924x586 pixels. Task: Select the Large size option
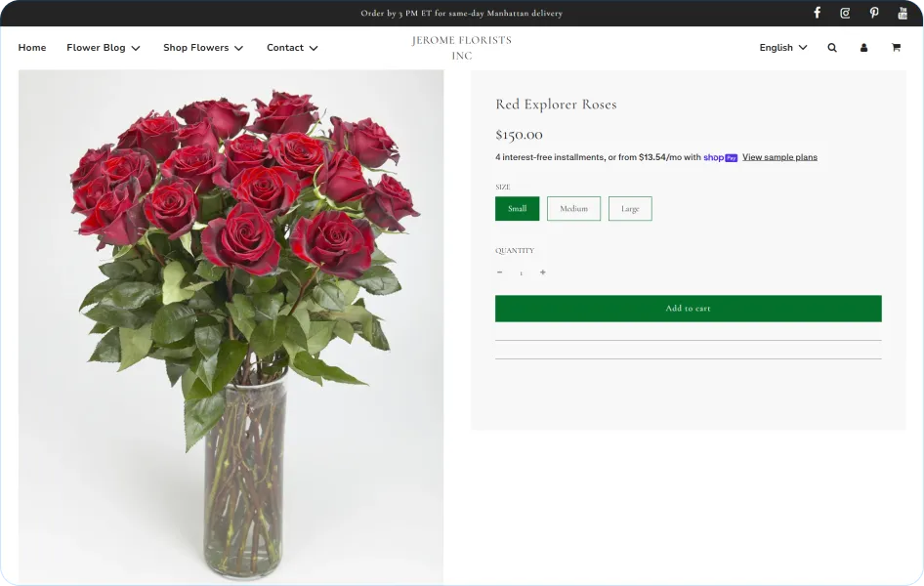click(x=630, y=208)
